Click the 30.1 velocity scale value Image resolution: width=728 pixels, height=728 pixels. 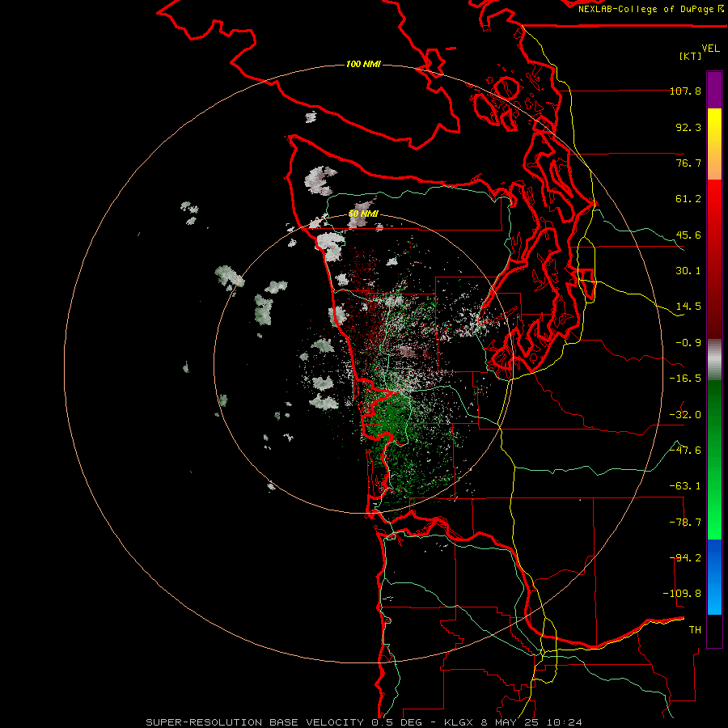(x=688, y=271)
